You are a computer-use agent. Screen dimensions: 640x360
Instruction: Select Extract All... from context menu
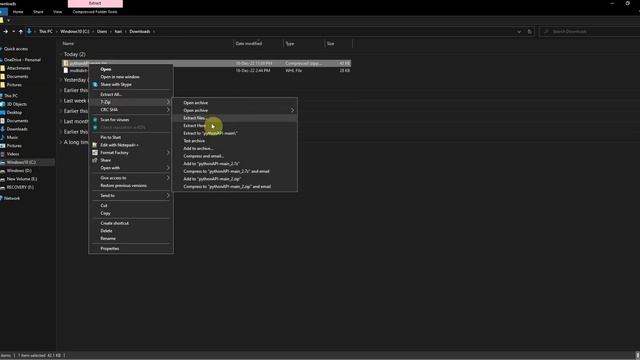point(131,94)
